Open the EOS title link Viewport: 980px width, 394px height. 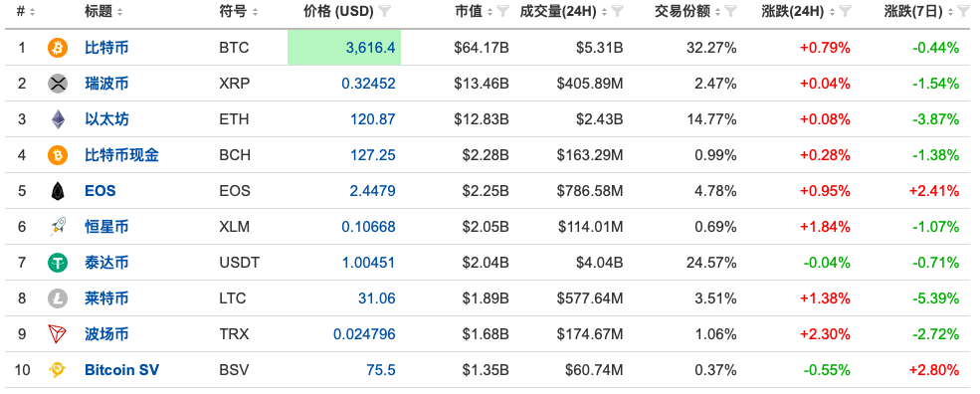point(100,191)
